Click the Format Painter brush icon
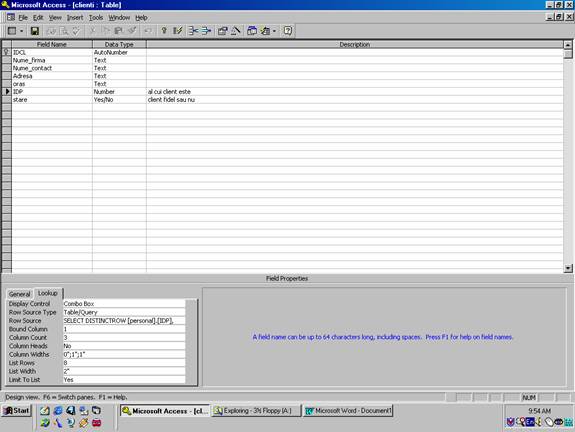 [x=132, y=31]
